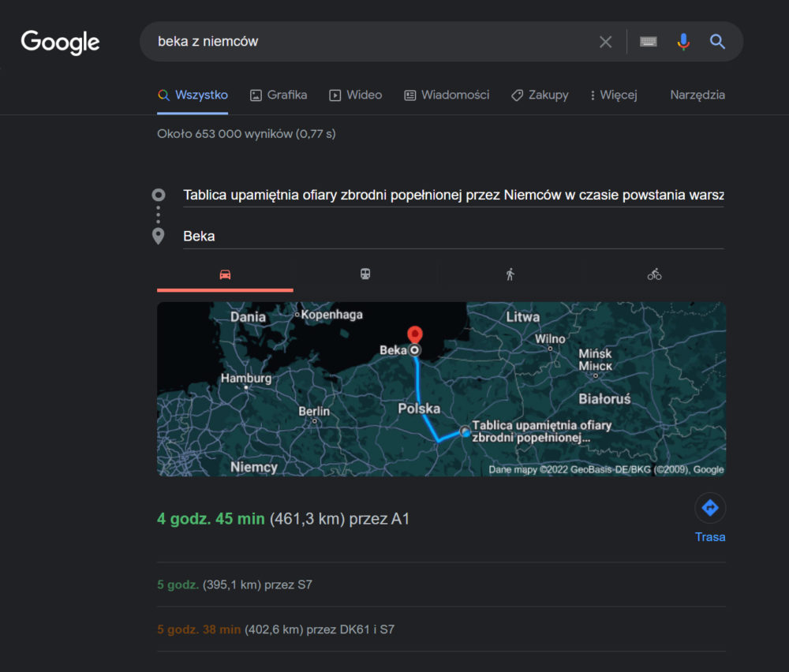789x672 pixels.
Task: Click the 'Berlin' label on the map
Action: [314, 412]
